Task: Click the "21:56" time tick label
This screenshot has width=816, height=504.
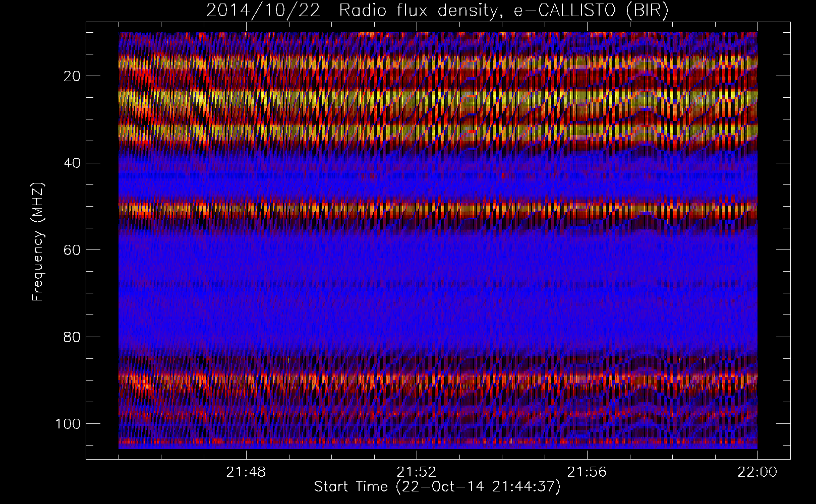Action: pyautogui.click(x=587, y=472)
